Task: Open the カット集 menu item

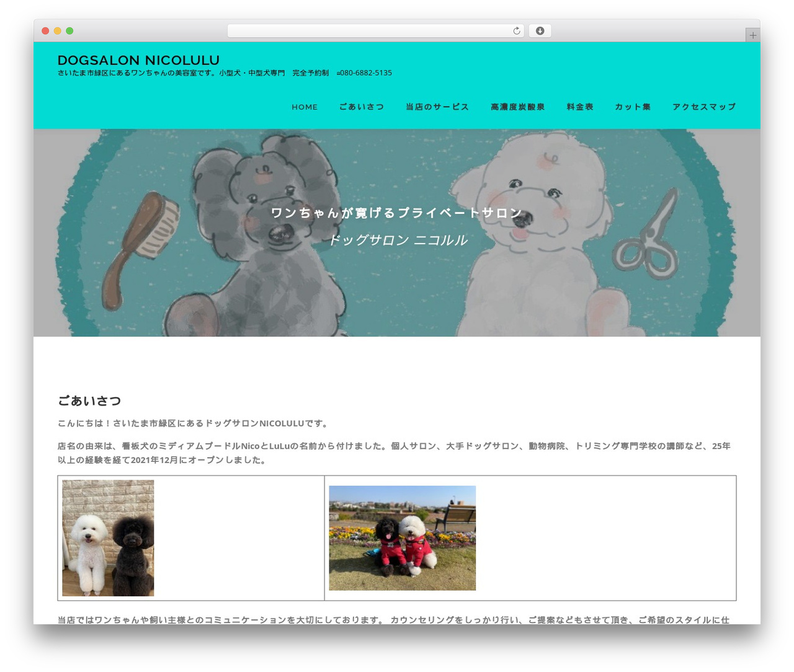Action: (x=633, y=107)
